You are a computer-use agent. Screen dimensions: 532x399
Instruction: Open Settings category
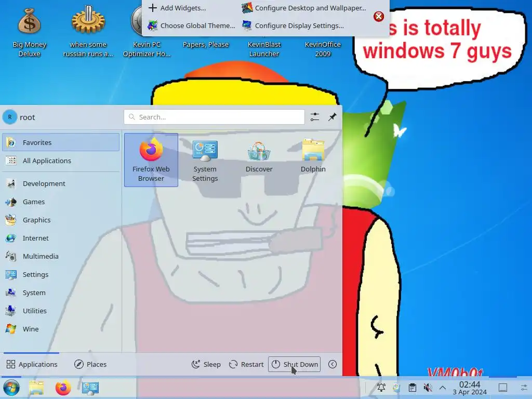[61, 274]
